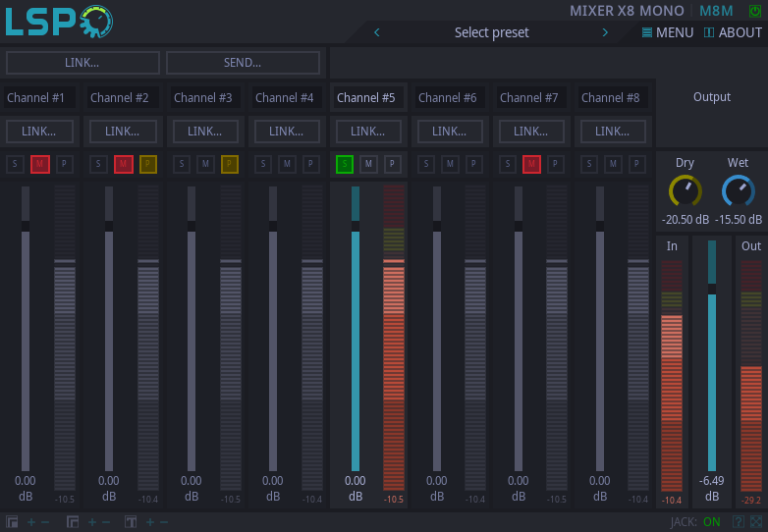This screenshot has height=532, width=768.
Task: Click the LSP logo icon
Action: tap(59, 22)
